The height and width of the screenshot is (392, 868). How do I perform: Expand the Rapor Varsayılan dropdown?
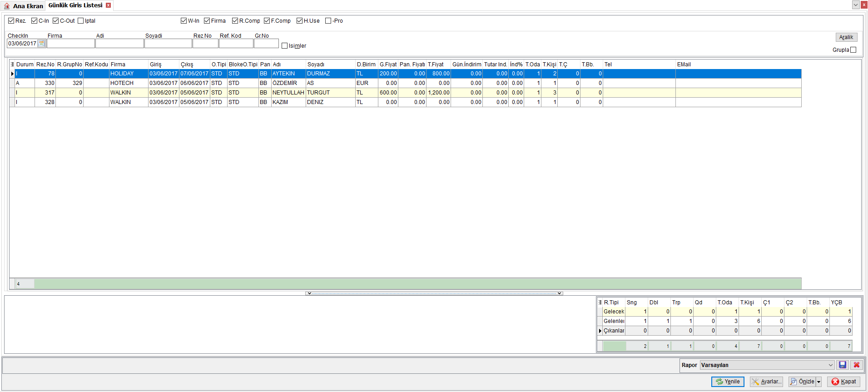(x=830, y=365)
